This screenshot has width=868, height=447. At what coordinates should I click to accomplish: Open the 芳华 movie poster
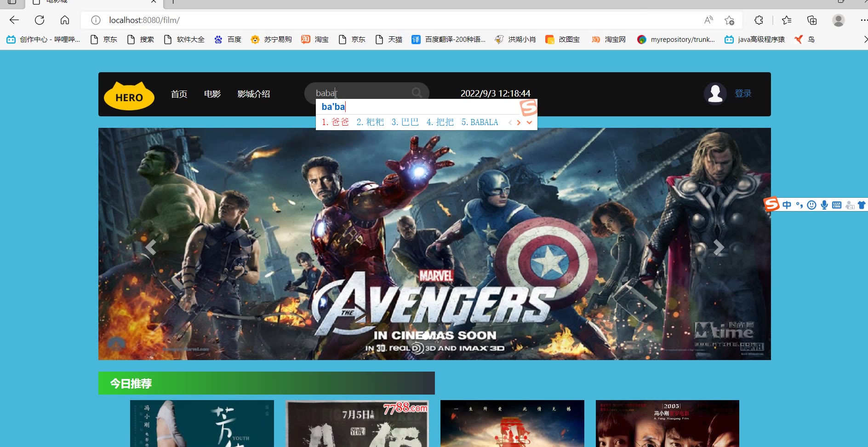(x=202, y=424)
